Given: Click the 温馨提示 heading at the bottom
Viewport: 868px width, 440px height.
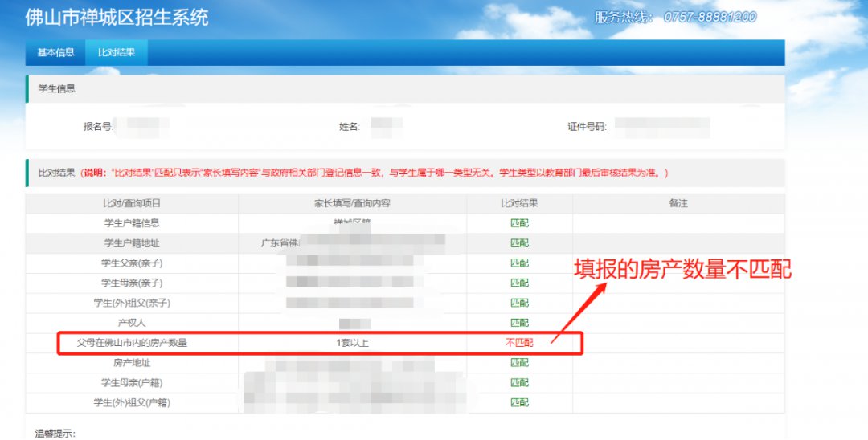Looking at the screenshot, I should 55,434.
